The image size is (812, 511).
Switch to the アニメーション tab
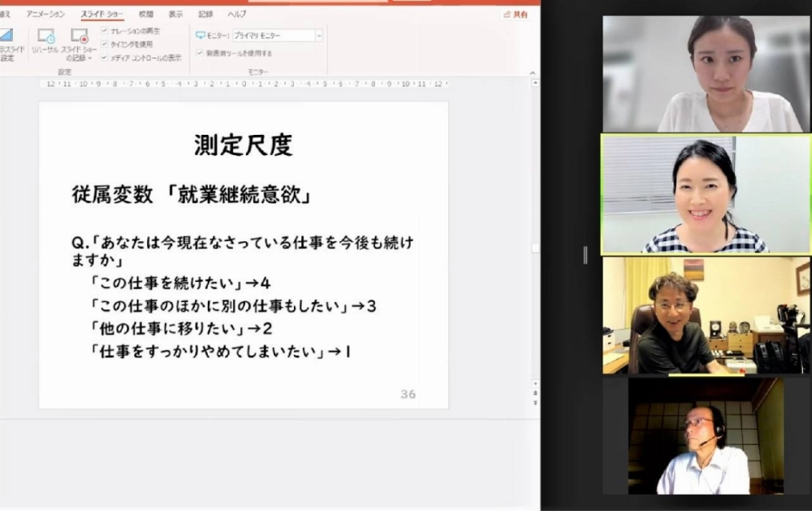click(45, 15)
